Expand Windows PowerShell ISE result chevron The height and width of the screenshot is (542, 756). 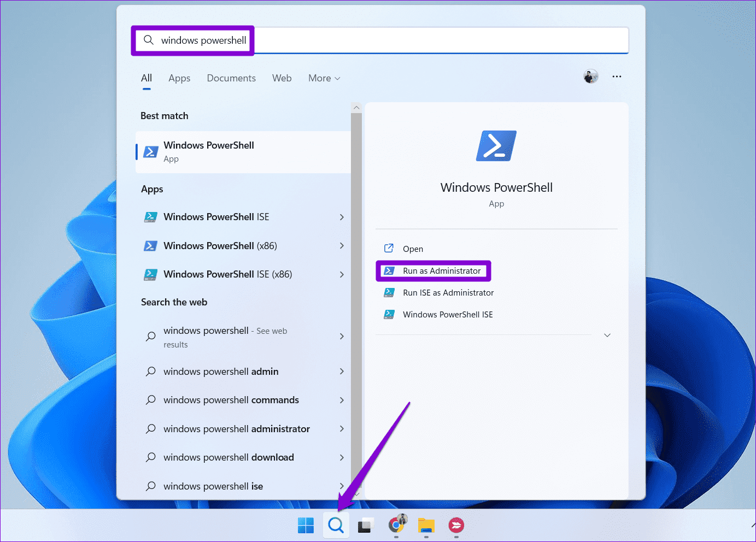[342, 217]
